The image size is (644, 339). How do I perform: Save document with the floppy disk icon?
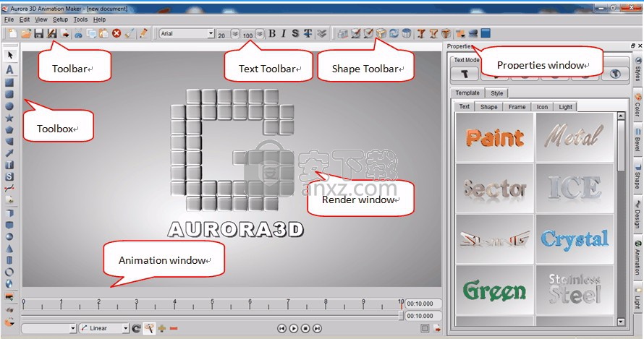tap(38, 34)
